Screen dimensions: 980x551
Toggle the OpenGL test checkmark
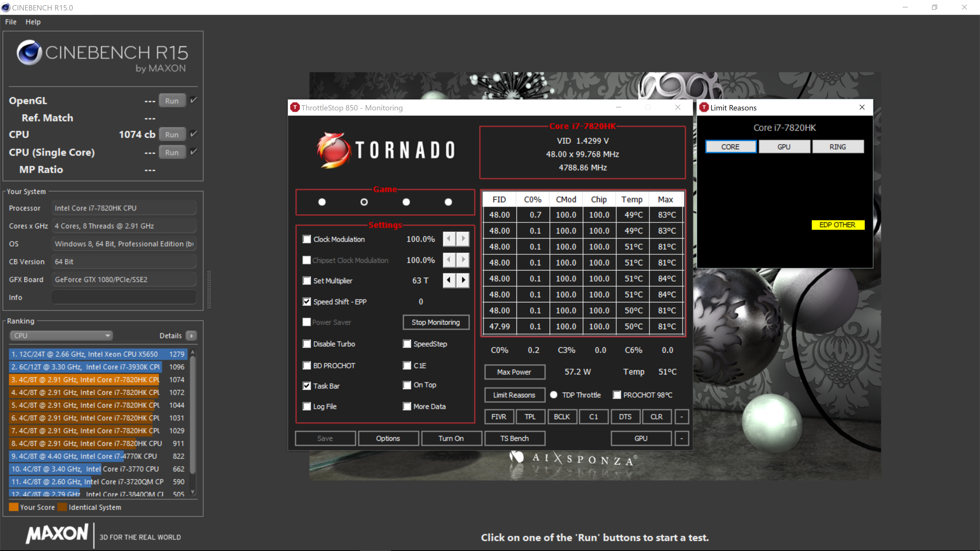[194, 101]
